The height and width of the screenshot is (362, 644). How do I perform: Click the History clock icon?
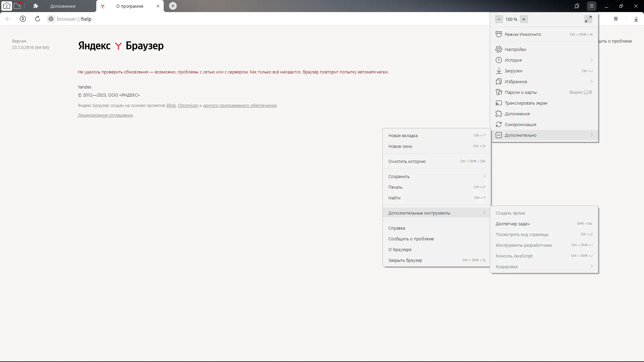(x=499, y=60)
